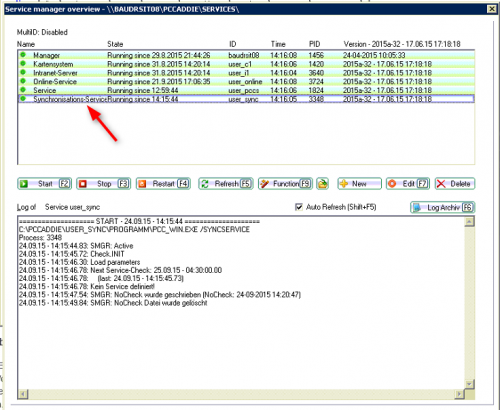The image size is (500, 410).
Task: Toggle the Auto Refresh checkbox
Action: point(299,207)
